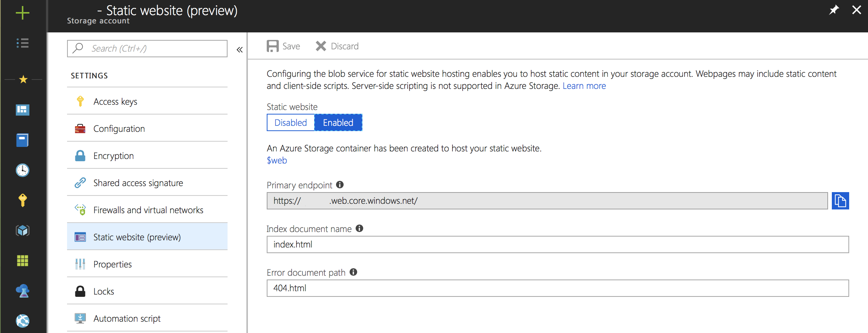Open Firewalls and virtual networks
The width and height of the screenshot is (868, 333).
pyautogui.click(x=147, y=210)
